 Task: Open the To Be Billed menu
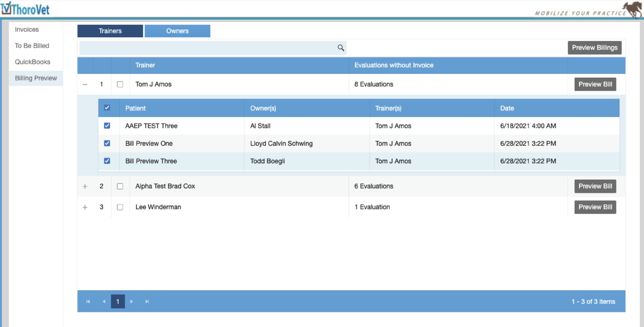coord(32,46)
